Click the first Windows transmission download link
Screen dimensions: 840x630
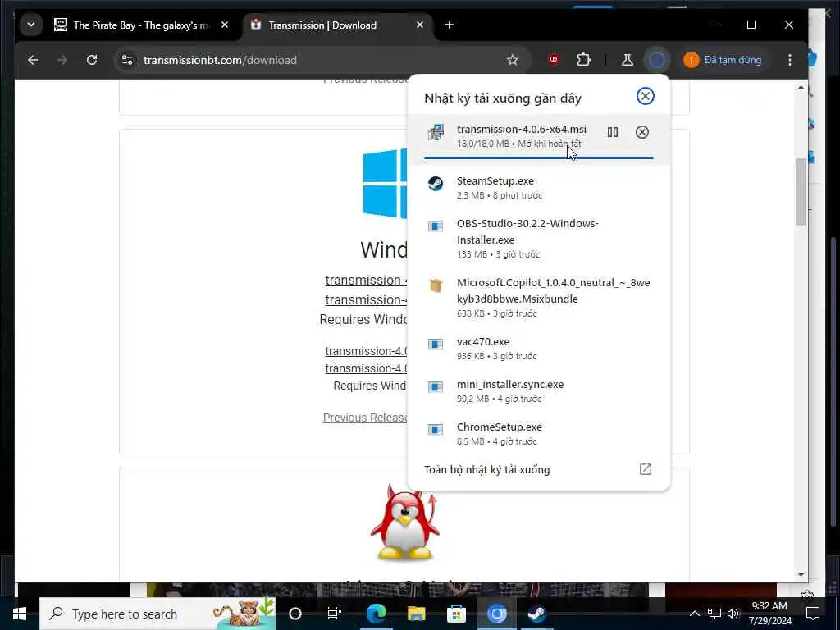(x=366, y=281)
